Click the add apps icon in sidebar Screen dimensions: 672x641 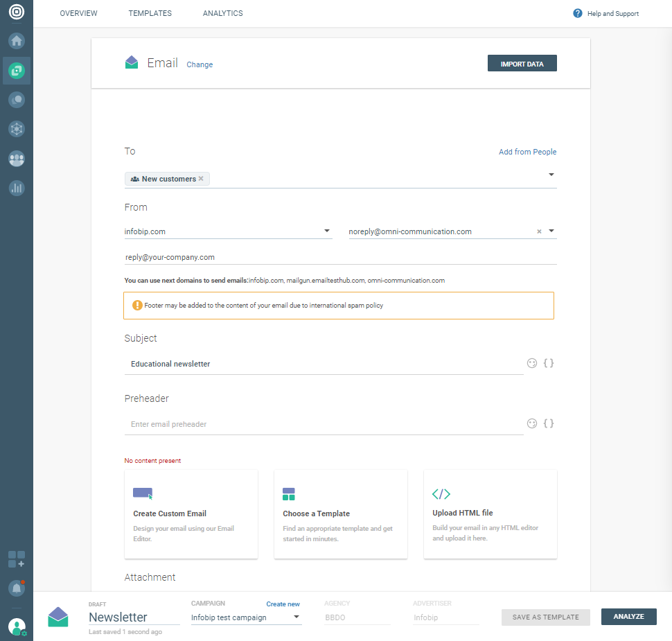[x=17, y=559]
